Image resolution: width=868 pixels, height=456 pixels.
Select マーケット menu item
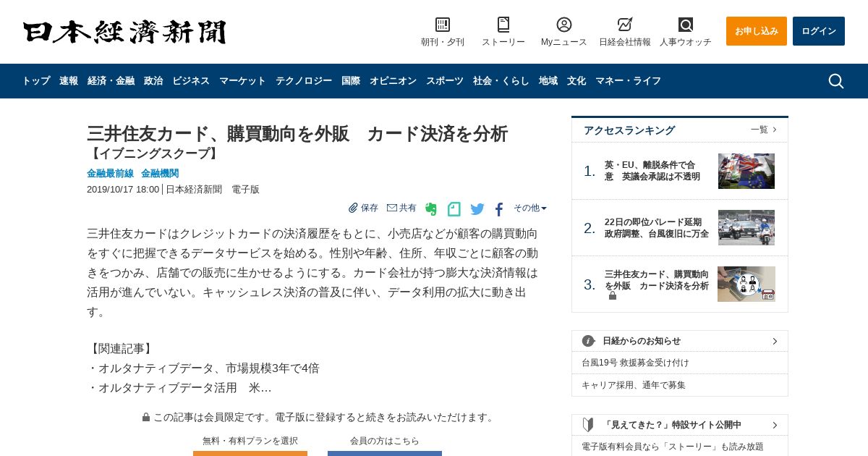pos(242,81)
